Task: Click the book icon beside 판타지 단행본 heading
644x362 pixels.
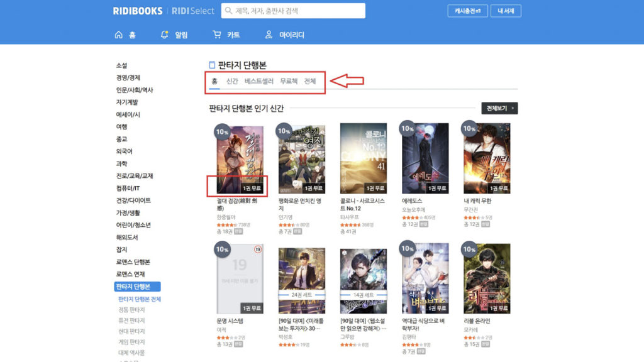Action: [x=212, y=65]
